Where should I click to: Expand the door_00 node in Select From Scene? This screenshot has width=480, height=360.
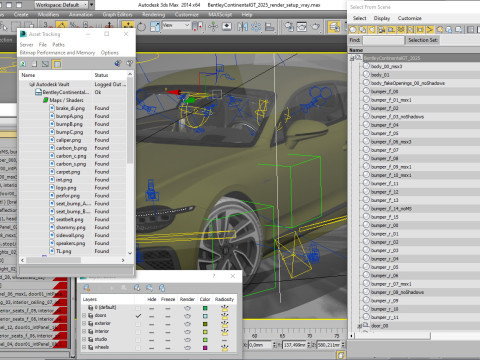click(x=360, y=326)
